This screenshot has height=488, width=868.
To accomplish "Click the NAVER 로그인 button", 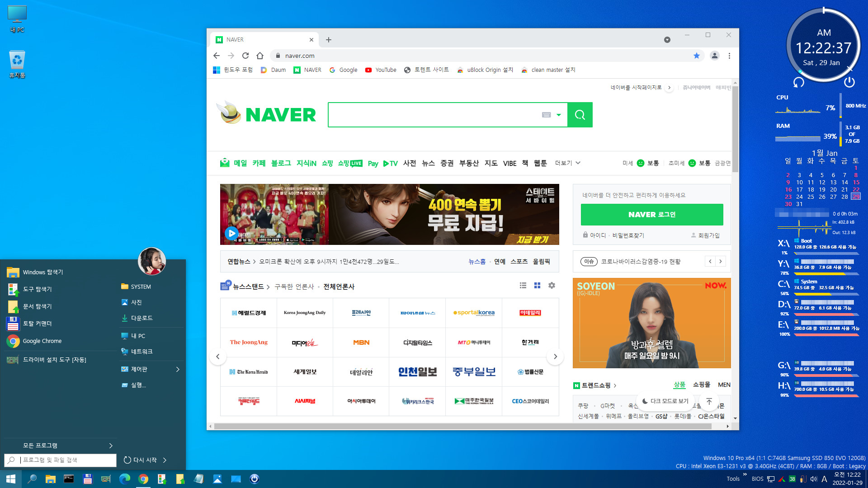I will pyautogui.click(x=652, y=215).
